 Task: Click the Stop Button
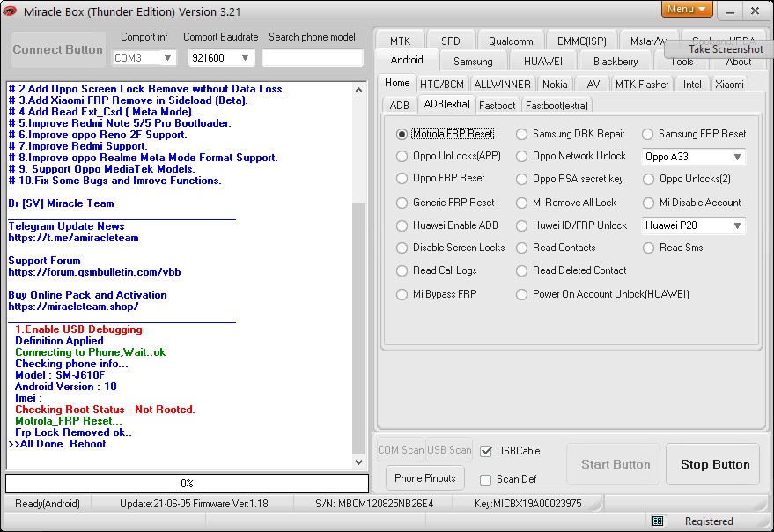[714, 464]
